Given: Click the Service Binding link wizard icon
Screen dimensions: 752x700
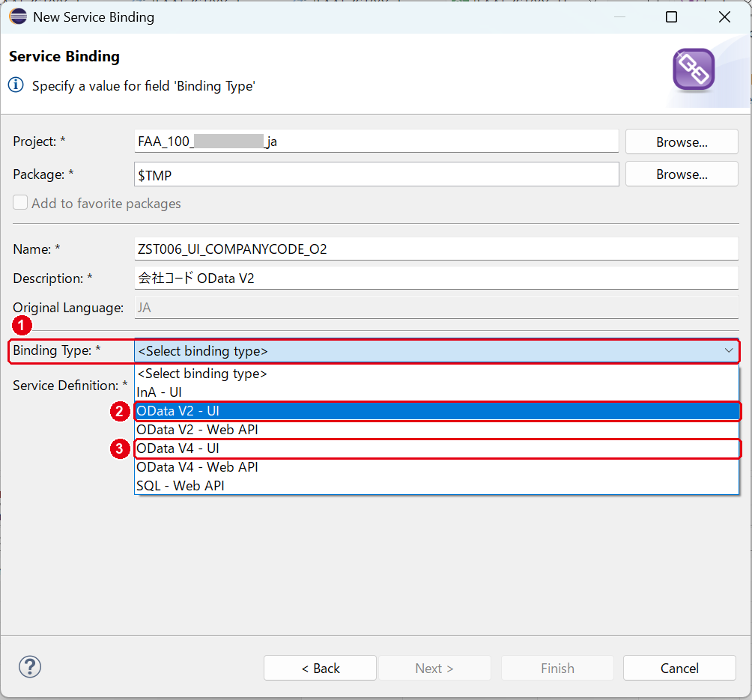Looking at the screenshot, I should pos(694,70).
